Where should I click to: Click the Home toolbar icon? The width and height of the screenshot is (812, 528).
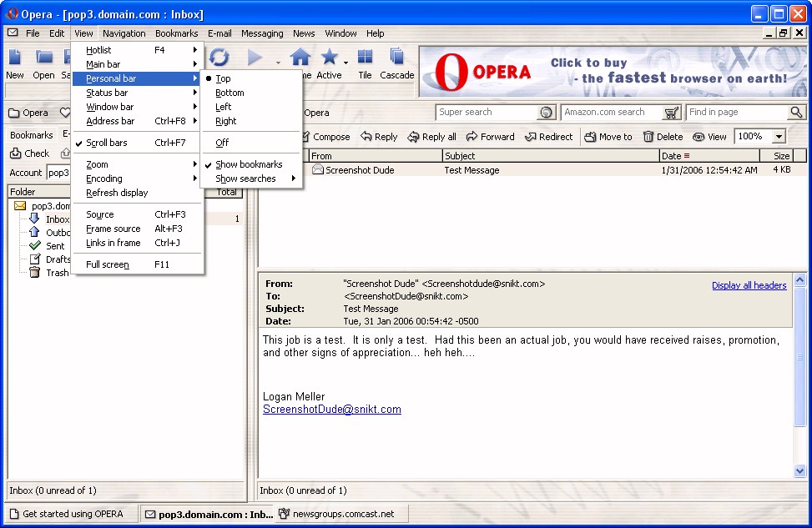pyautogui.click(x=300, y=57)
